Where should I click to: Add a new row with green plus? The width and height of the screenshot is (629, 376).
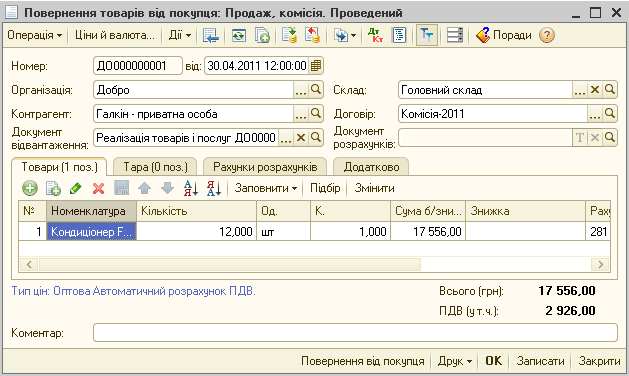coord(30,188)
